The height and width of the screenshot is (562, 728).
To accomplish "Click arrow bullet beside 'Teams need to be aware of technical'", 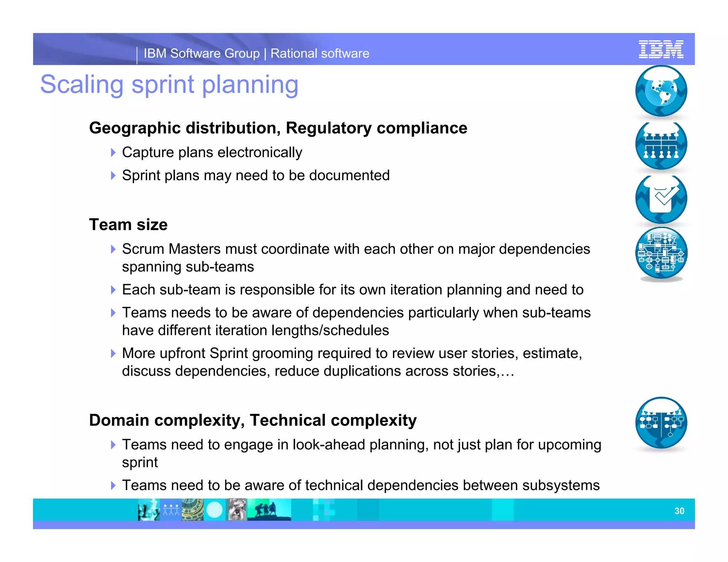I will [x=113, y=486].
